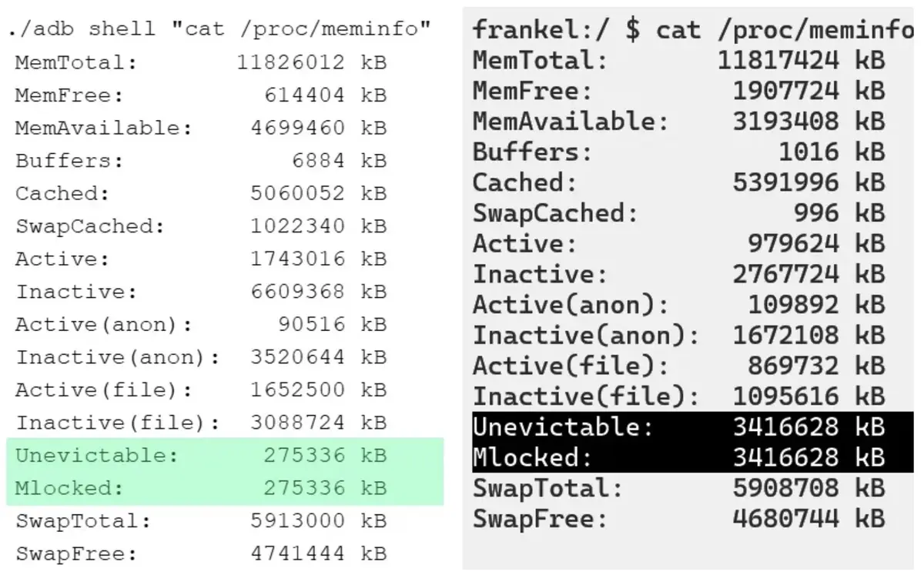Click the Inactive(anon) value 3520644
The height and width of the screenshot is (575, 924).
click(297, 357)
